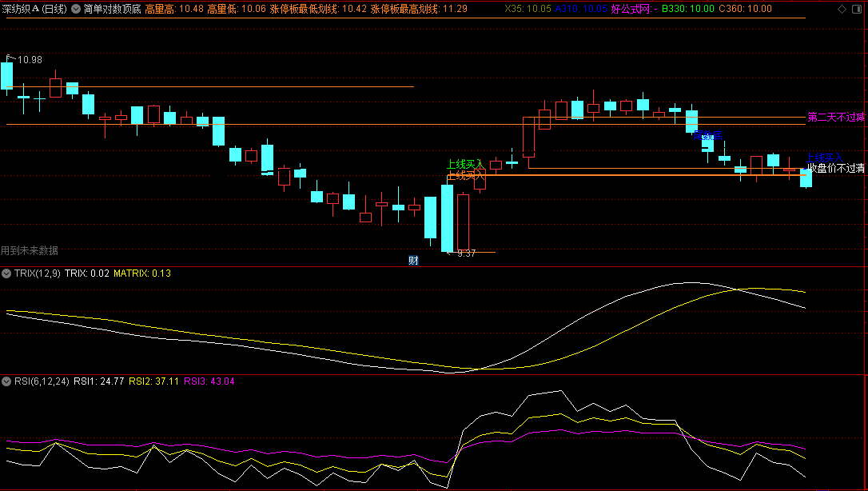Click the blue 尾数底 marker label

pyautogui.click(x=708, y=136)
